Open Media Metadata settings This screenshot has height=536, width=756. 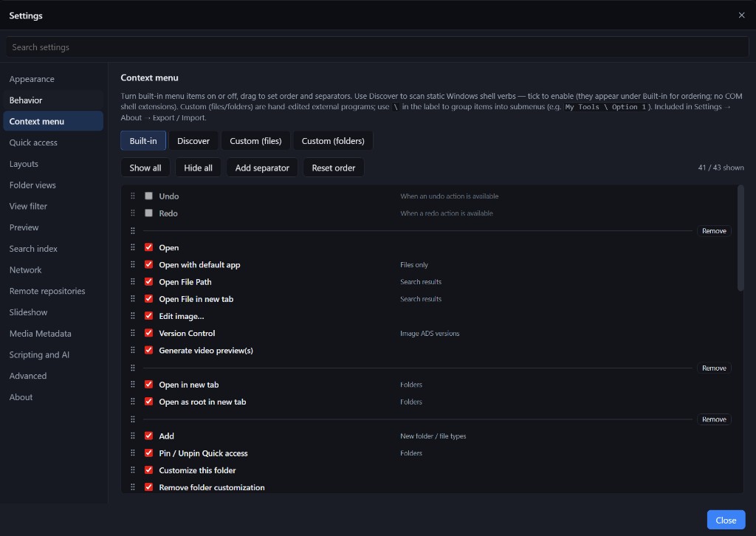click(53, 334)
